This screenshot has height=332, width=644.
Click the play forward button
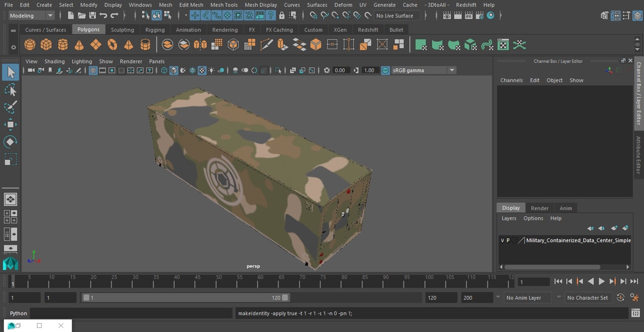point(601,281)
